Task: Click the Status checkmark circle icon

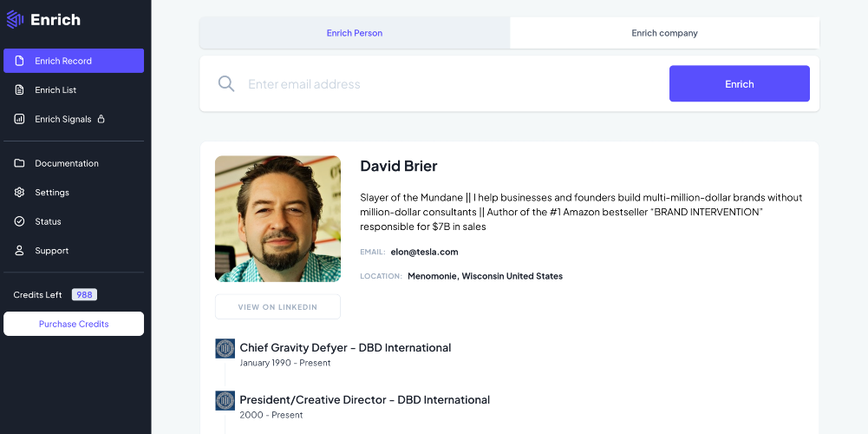Action: [x=19, y=221]
